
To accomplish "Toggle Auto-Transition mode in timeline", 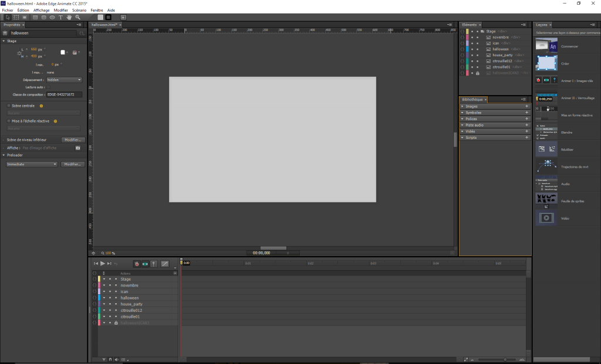I will [x=146, y=264].
